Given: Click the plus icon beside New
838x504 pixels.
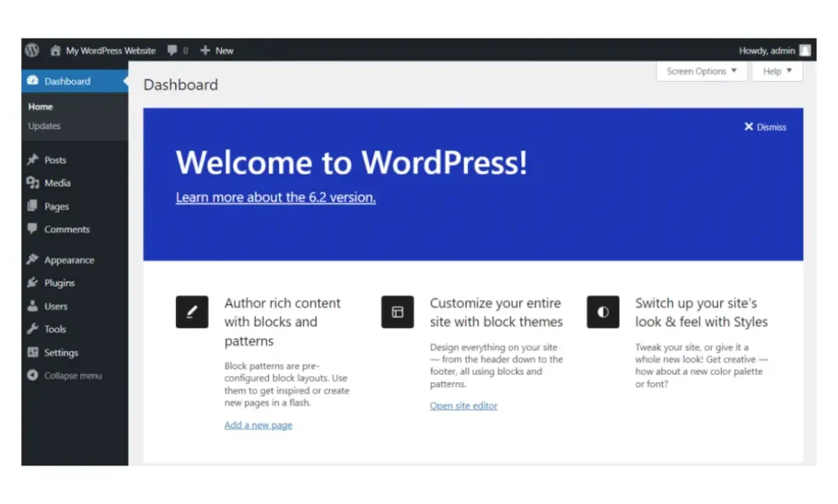Looking at the screenshot, I should pos(205,50).
